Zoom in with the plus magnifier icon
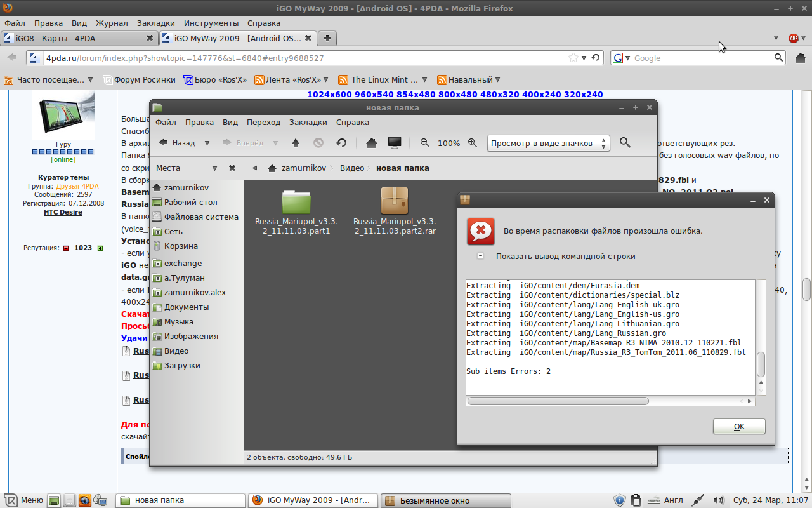 473,143
